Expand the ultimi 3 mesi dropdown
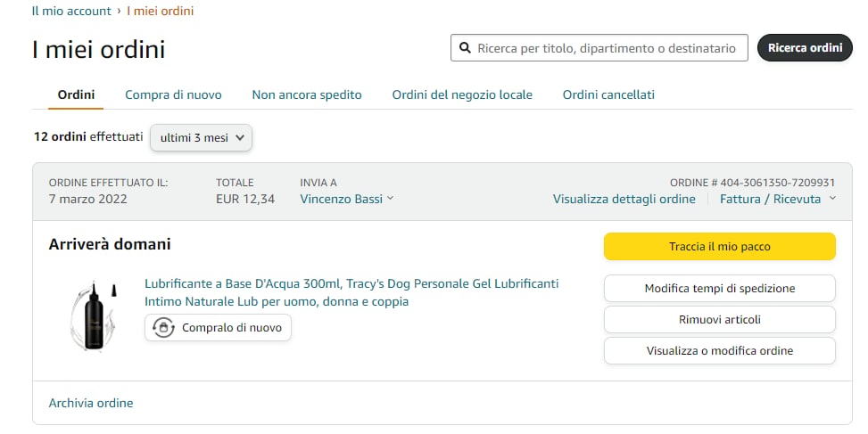The width and height of the screenshot is (868, 434). 202,137
